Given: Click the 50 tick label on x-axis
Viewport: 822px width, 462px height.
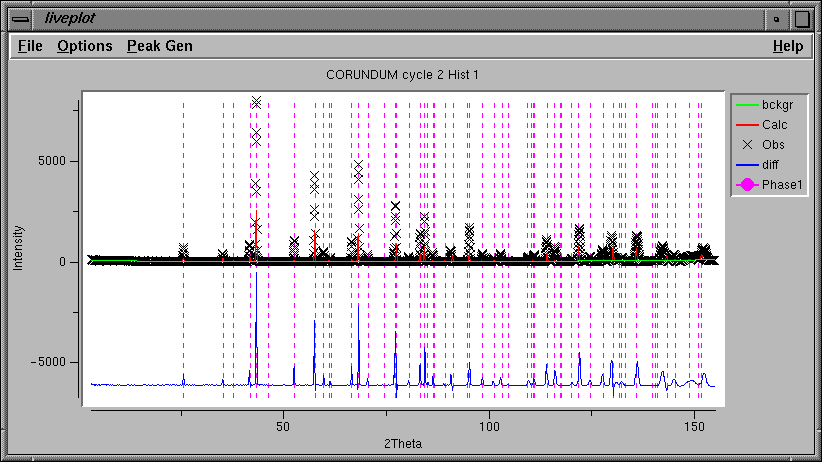Looking at the screenshot, I should click(x=283, y=426).
